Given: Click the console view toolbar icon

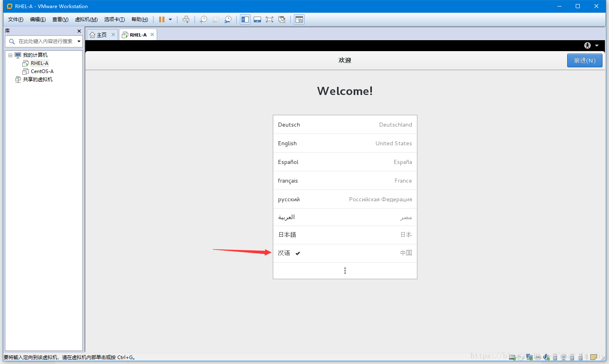Looking at the screenshot, I should pos(299,19).
